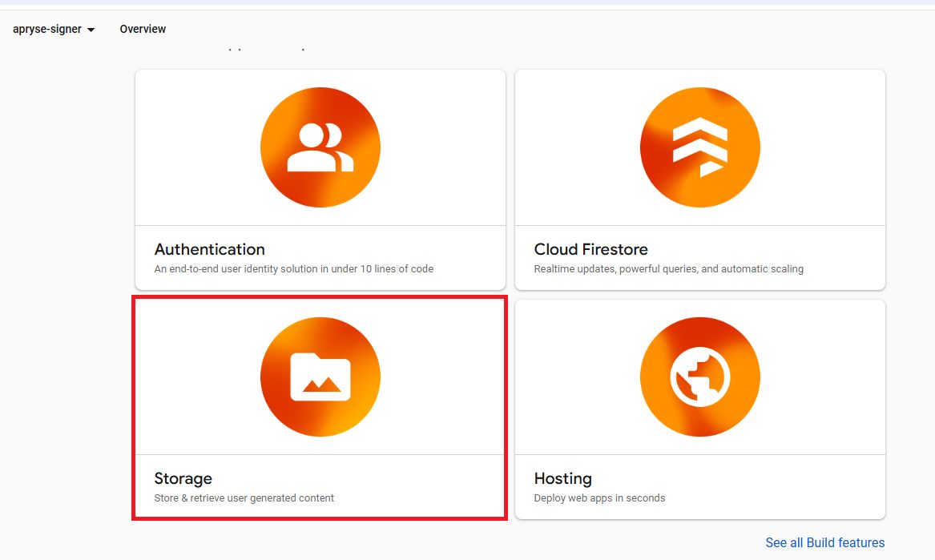This screenshot has height=560, width=935.
Task: Open the Storage card title
Action: pos(183,479)
